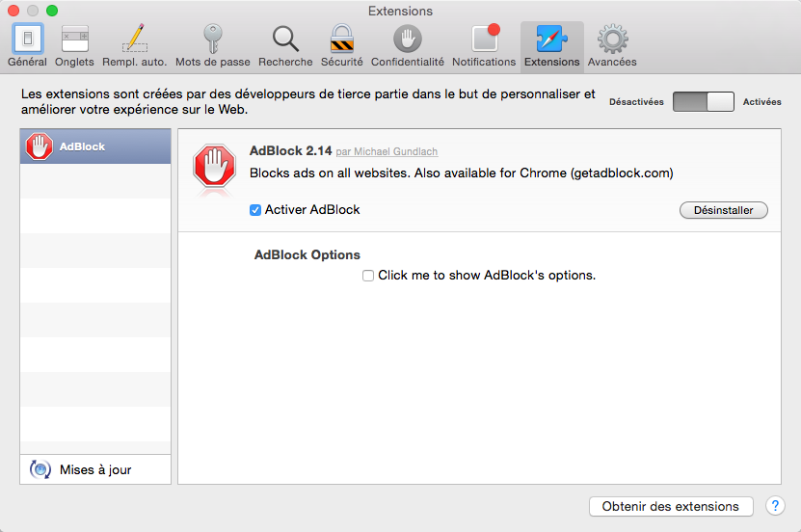Open the Général preferences pane

click(x=27, y=45)
